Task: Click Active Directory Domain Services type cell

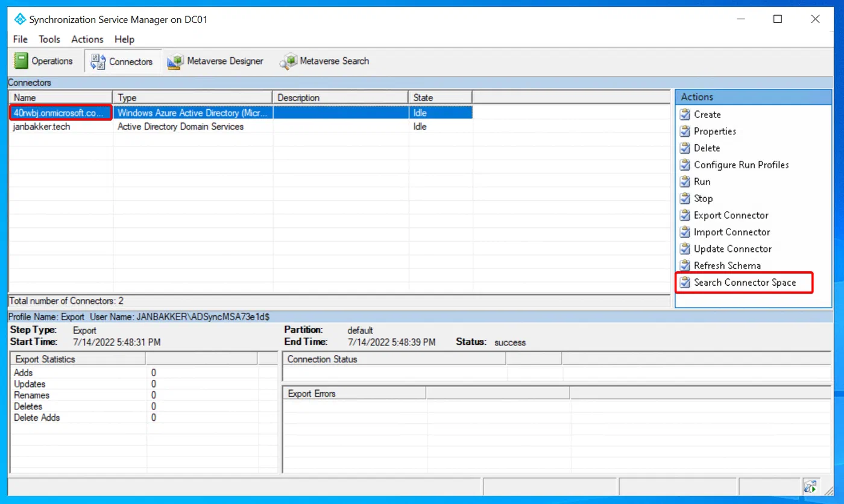Action: (x=180, y=127)
